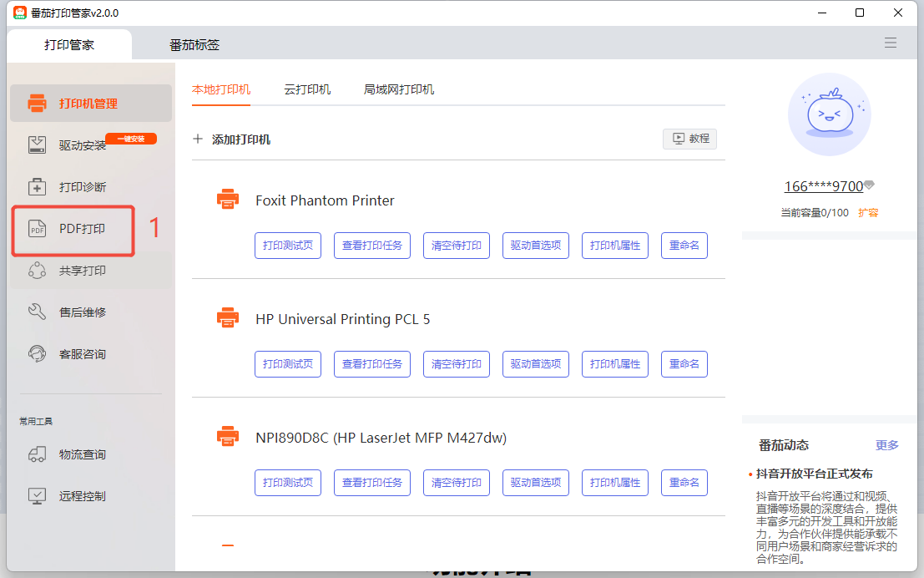Click the 驱动安装 driver install icon
The width and height of the screenshot is (924, 578).
click(x=37, y=145)
